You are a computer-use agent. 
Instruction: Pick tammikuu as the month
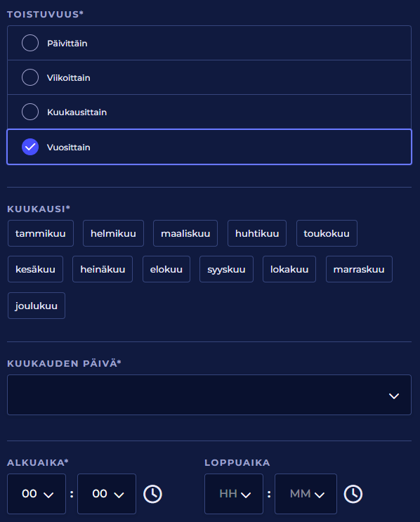pyautogui.click(x=41, y=233)
